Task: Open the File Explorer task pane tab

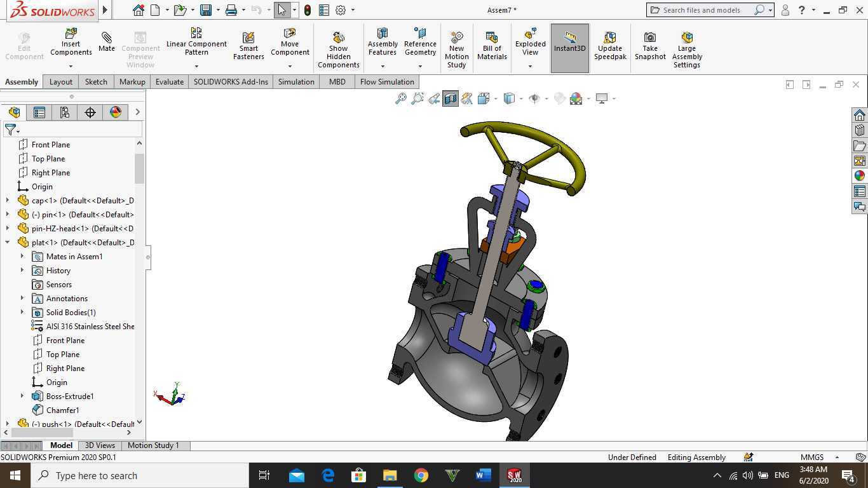Action: [x=860, y=146]
